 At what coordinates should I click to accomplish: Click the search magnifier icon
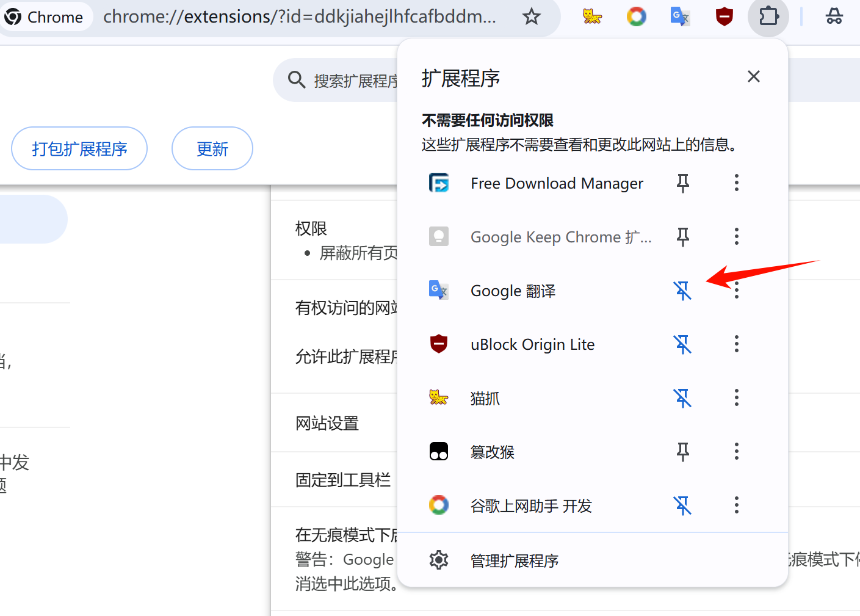(x=297, y=80)
